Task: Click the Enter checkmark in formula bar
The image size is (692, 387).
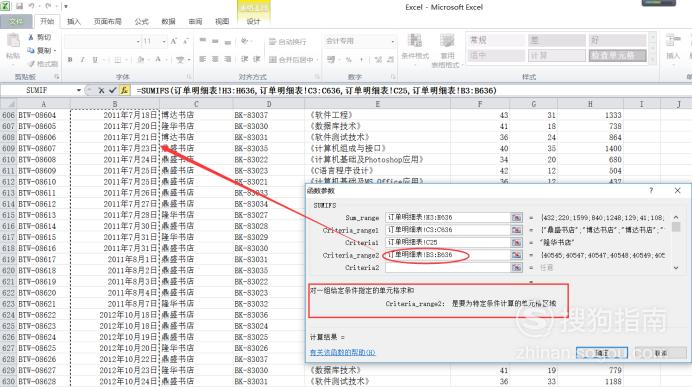Action: point(113,90)
